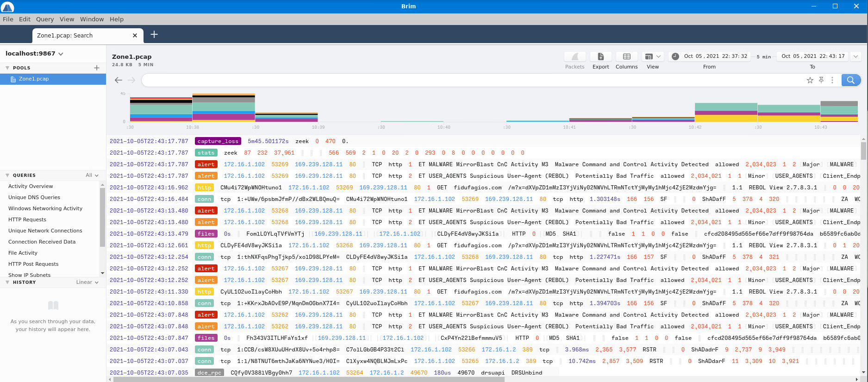Expand localhost:9867 workspace dropdown

click(x=34, y=54)
